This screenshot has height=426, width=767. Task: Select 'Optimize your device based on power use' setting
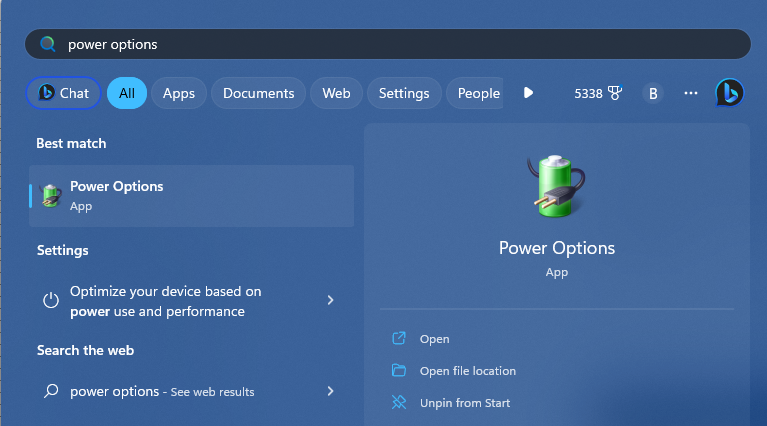pyautogui.click(x=191, y=301)
